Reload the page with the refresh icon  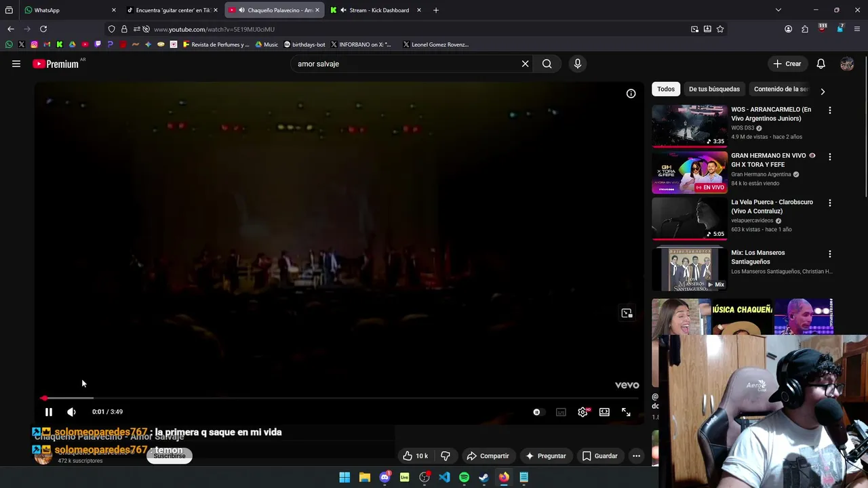43,29
